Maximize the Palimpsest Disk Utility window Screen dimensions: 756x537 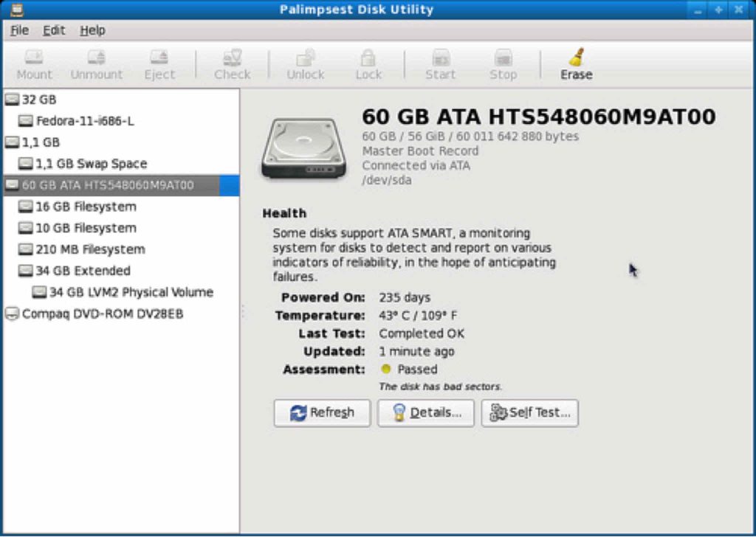[718, 10]
